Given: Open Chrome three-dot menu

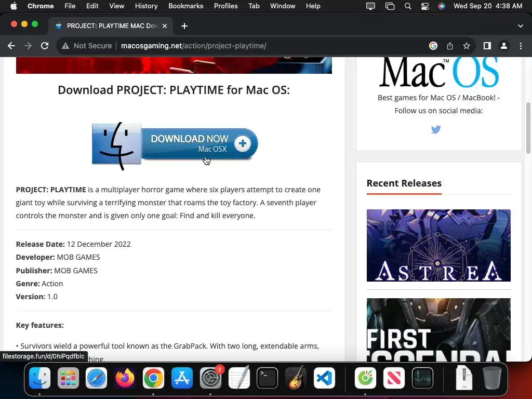Looking at the screenshot, I should click(x=521, y=46).
